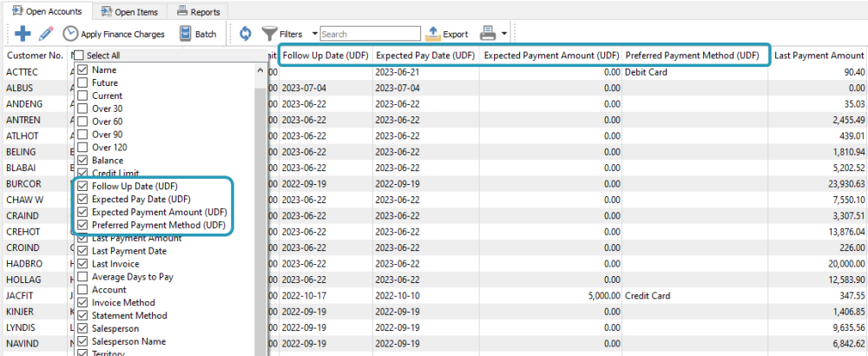Open the Filters dropdown arrow
Image resolution: width=868 pixels, height=356 pixels.
click(315, 34)
